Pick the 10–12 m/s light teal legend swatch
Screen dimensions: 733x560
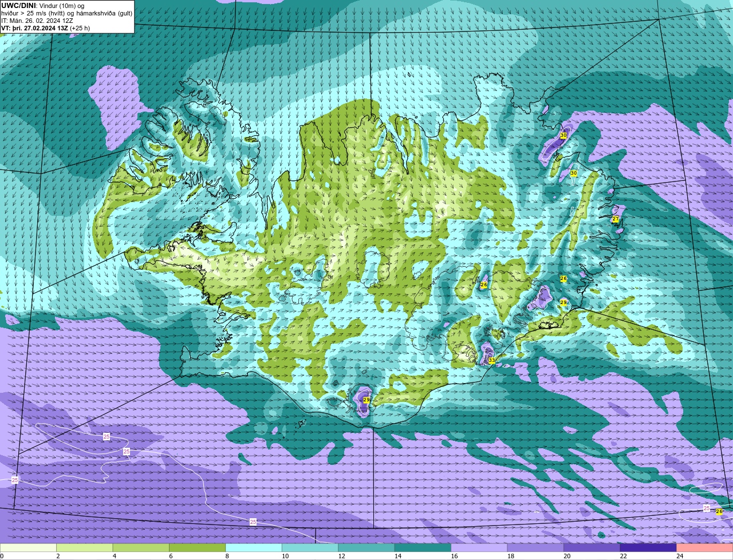(x=310, y=548)
